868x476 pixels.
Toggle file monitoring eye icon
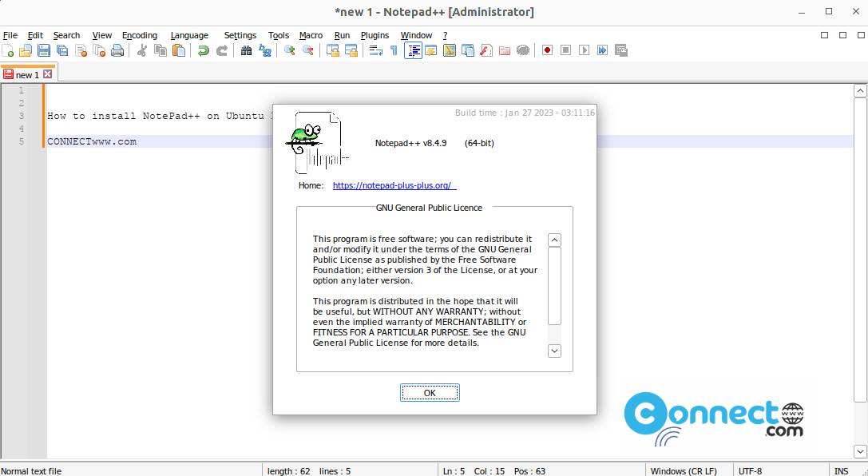coord(523,51)
